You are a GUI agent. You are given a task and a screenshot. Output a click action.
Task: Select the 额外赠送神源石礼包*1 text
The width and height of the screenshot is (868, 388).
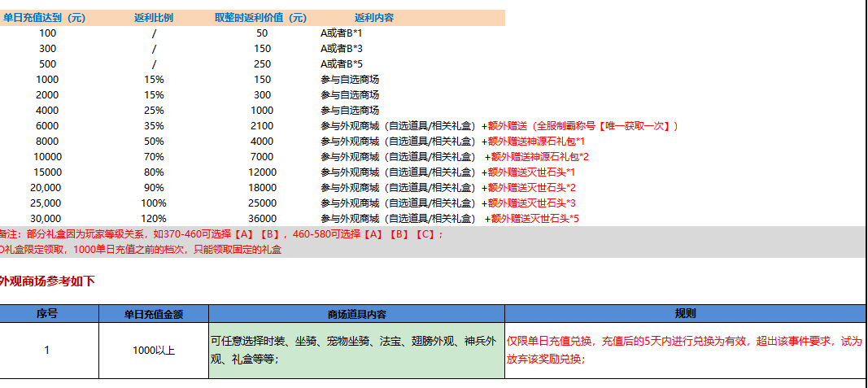coord(533,142)
